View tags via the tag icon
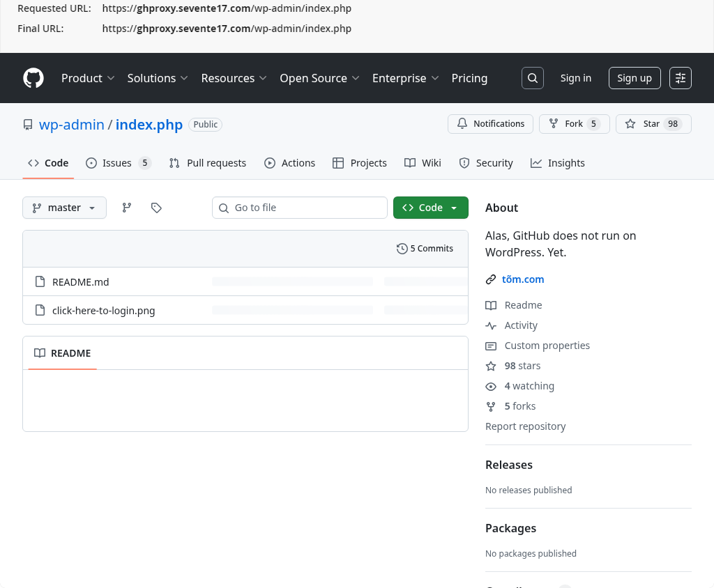Viewport: 714px width, 588px height. (x=156, y=208)
